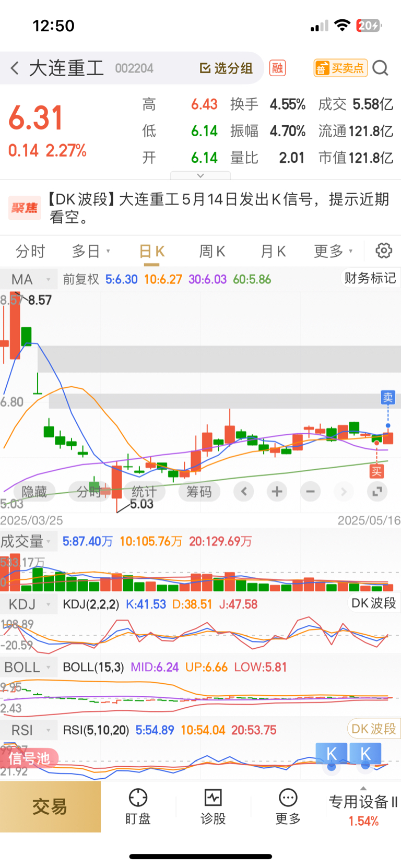Viewport: 401px width, 868px height.
Task: Tap the battery indicator in status bar
Action: (369, 26)
